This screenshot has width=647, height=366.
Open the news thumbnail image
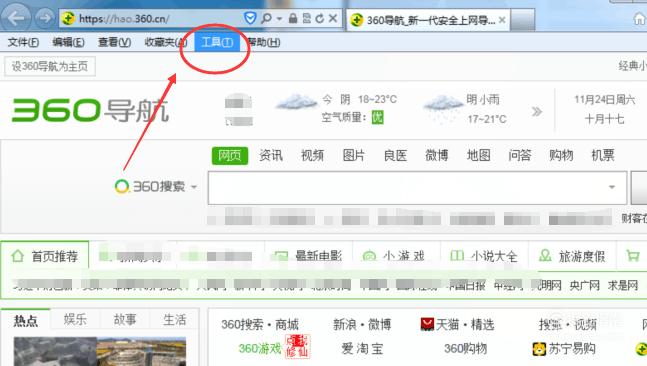coord(100,351)
